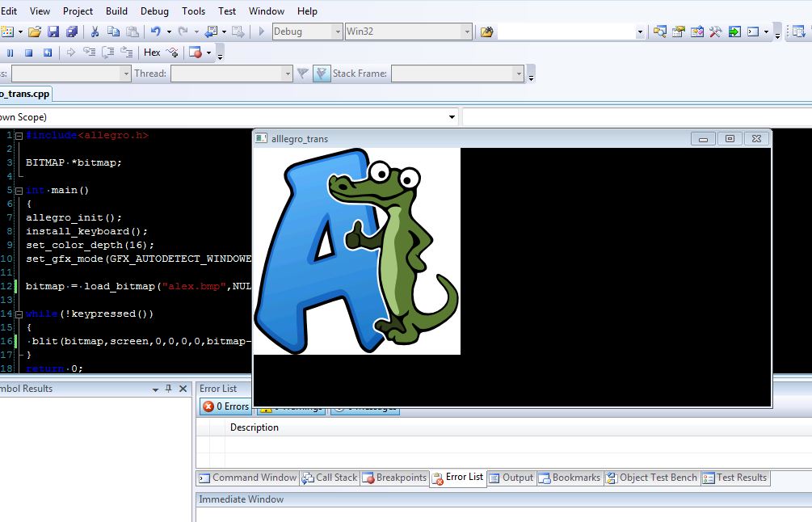
Task: Click the Undo toolbar icon
Action: (155, 31)
